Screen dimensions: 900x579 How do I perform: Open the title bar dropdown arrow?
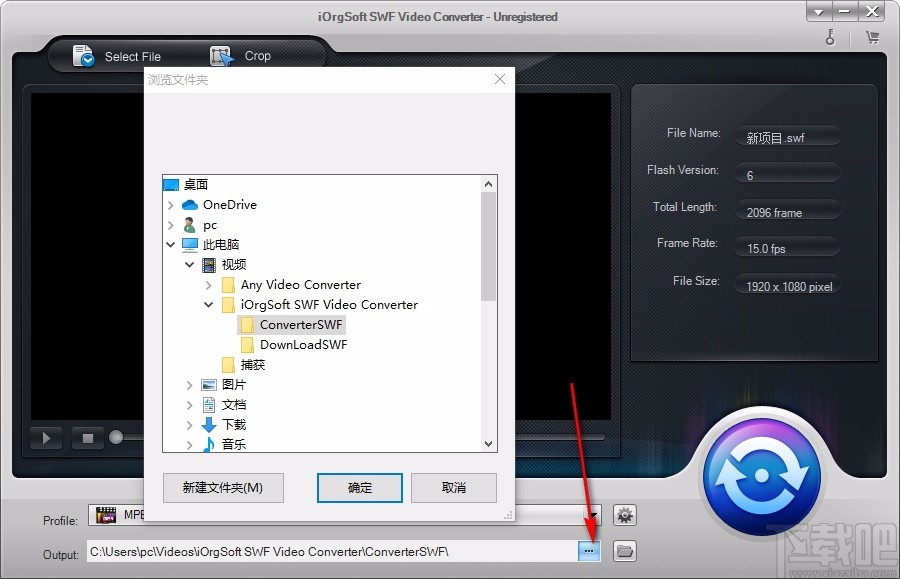pyautogui.click(x=818, y=12)
